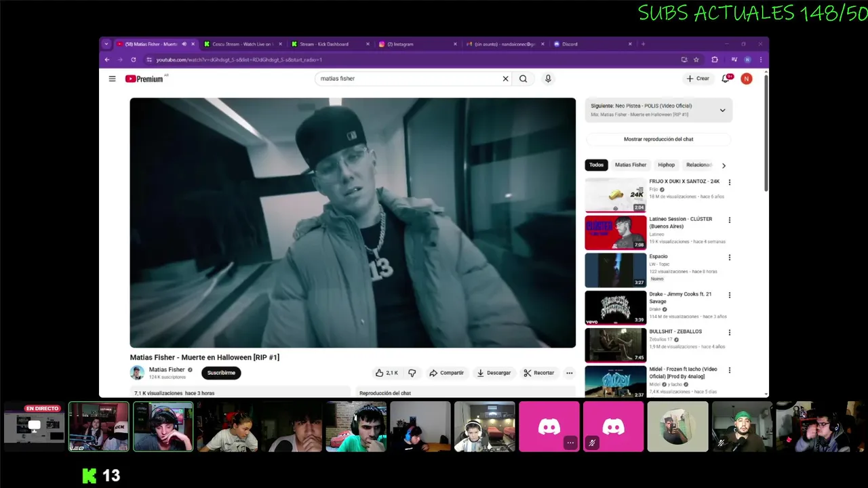Screen dimensions: 868x488
Task: Mute the Matias Fisher tab audio icon
Action: 184,44
